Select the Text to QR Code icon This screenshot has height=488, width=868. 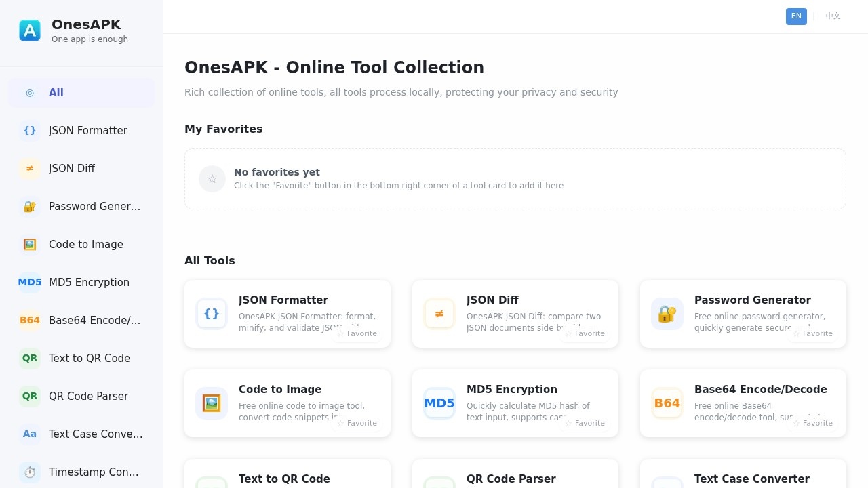click(30, 358)
